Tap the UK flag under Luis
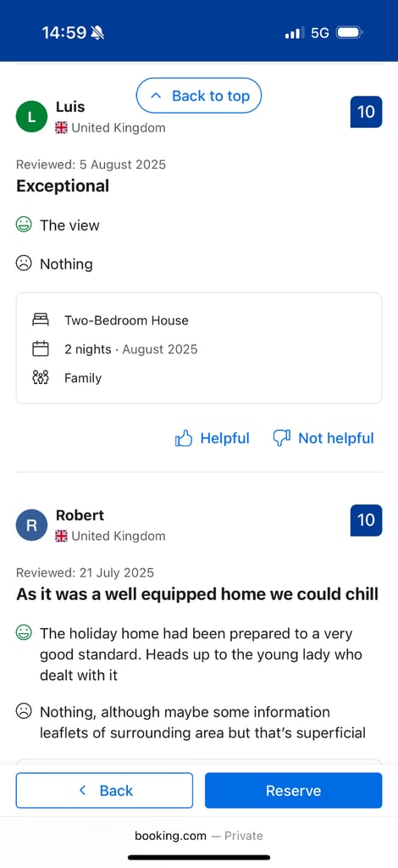Viewport: 398px width, 868px height. tap(61, 128)
